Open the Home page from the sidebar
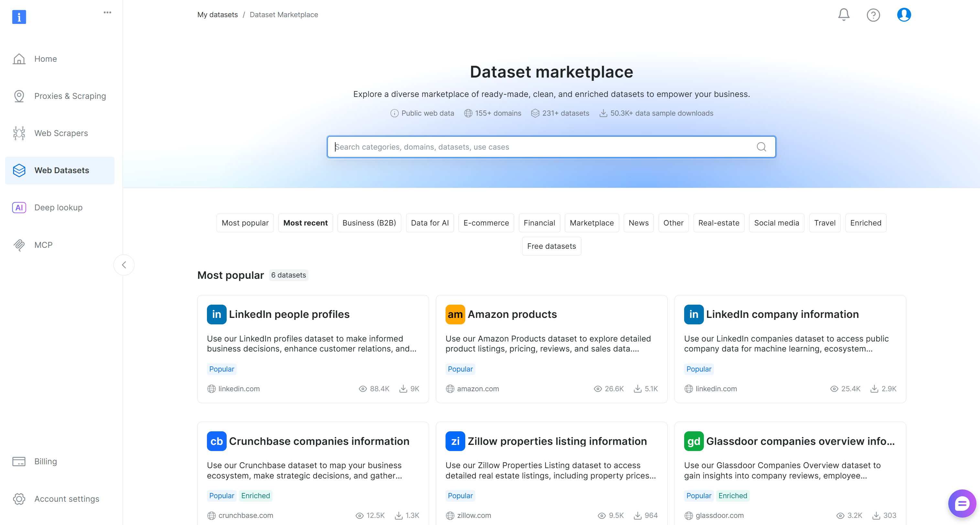The width and height of the screenshot is (980, 525). 45,58
